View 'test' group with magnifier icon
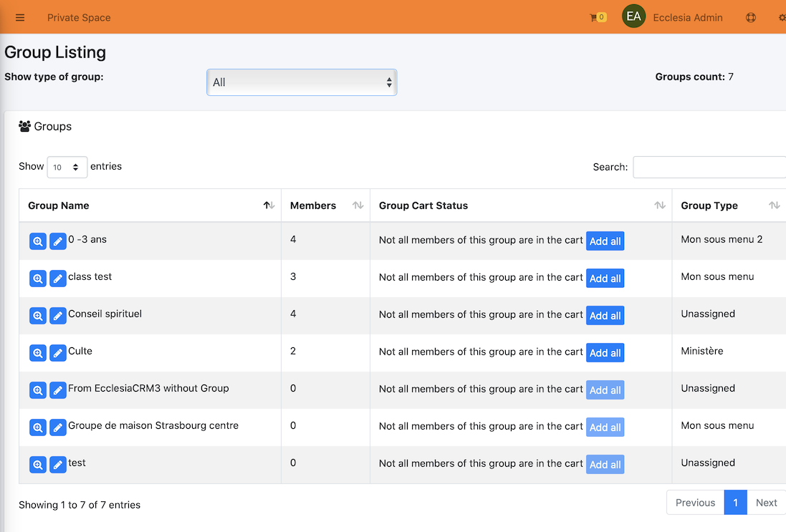This screenshot has height=532, width=786. pyautogui.click(x=38, y=465)
